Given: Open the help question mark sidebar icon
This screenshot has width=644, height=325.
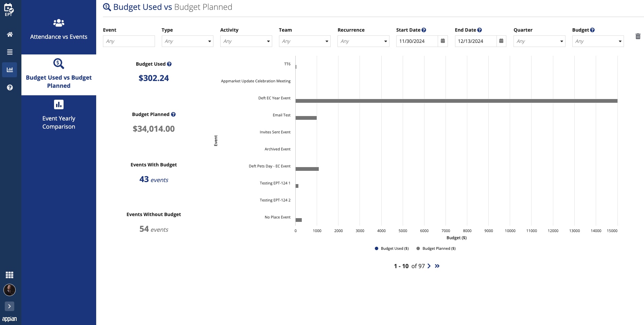Looking at the screenshot, I should [x=10, y=87].
